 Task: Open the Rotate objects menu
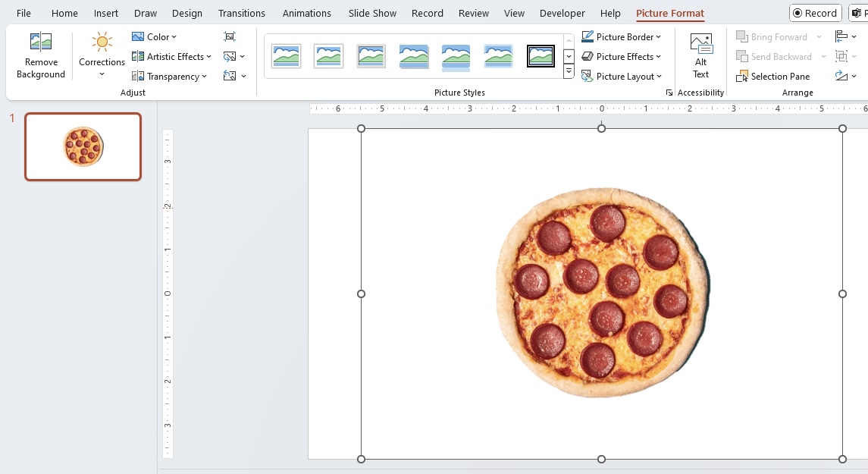(x=845, y=77)
